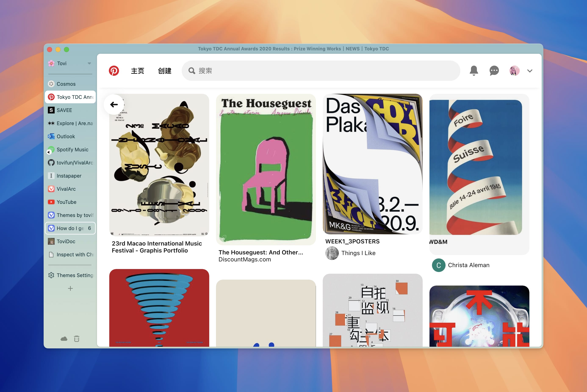The height and width of the screenshot is (392, 587).
Task: Click the Are.na asterisk icon
Action: coord(51,123)
